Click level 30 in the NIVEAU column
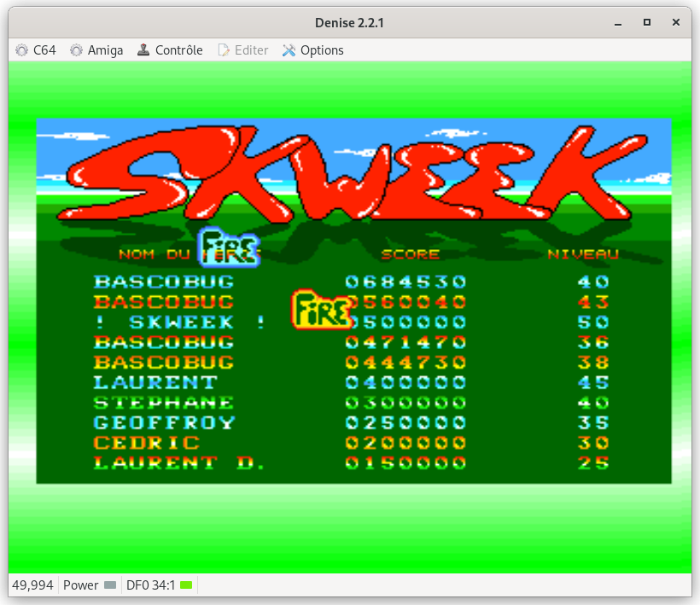The width and height of the screenshot is (700, 605). coord(593,443)
